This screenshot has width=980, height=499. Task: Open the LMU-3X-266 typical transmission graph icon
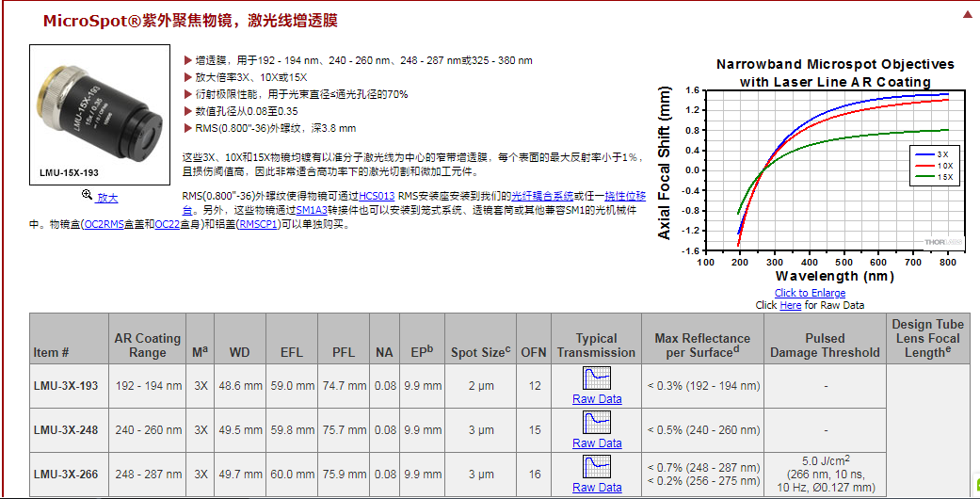point(597,466)
